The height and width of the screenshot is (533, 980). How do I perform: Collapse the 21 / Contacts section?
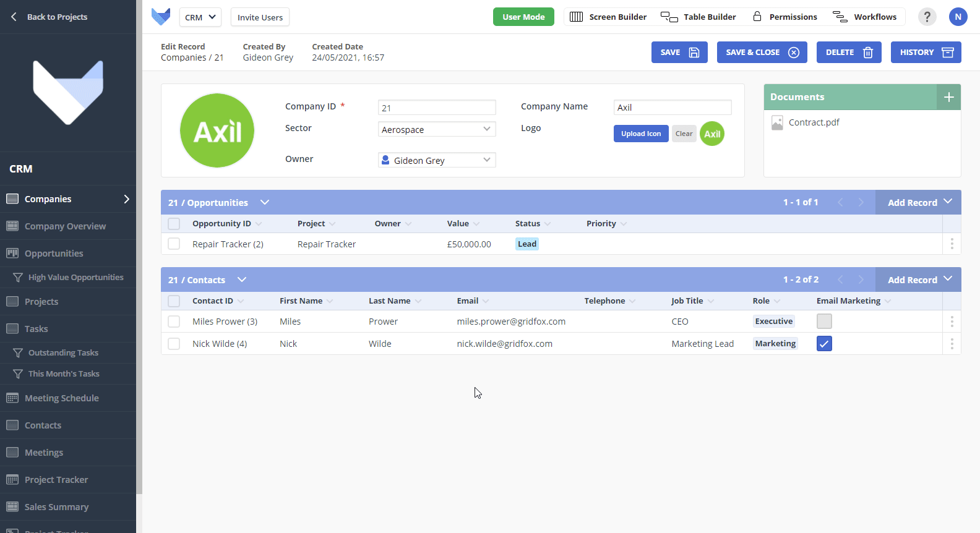pos(242,279)
